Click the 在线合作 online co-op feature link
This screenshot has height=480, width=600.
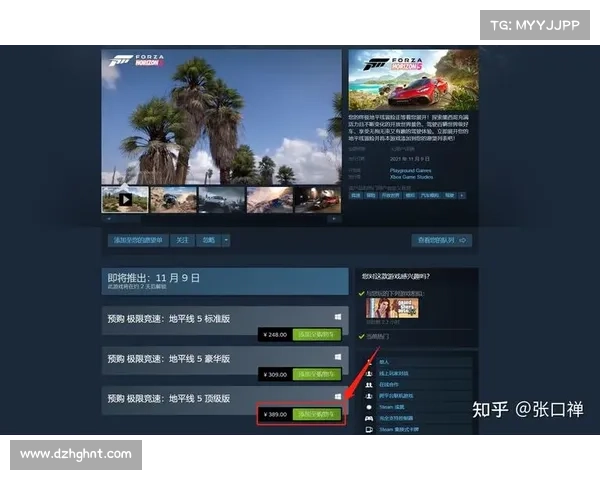(389, 384)
